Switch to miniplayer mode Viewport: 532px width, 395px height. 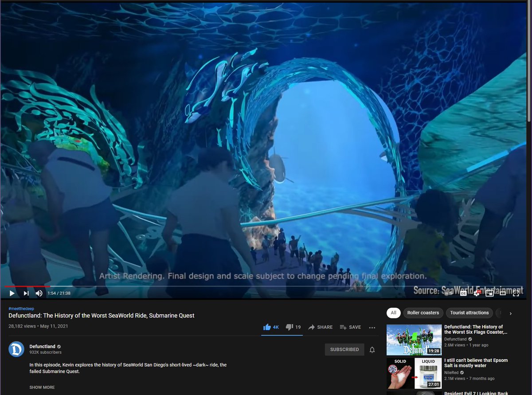pyautogui.click(x=489, y=293)
